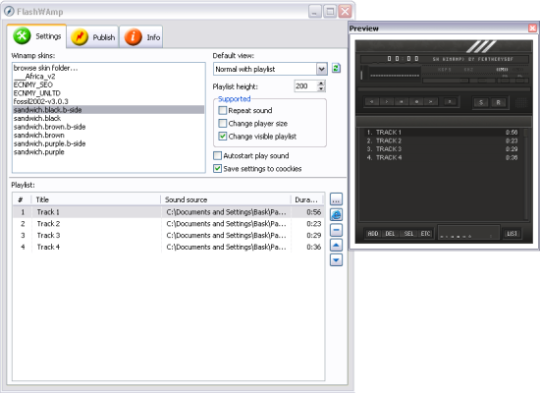
Task: Select sandwich.black.b-side skin
Action: (x=108, y=110)
